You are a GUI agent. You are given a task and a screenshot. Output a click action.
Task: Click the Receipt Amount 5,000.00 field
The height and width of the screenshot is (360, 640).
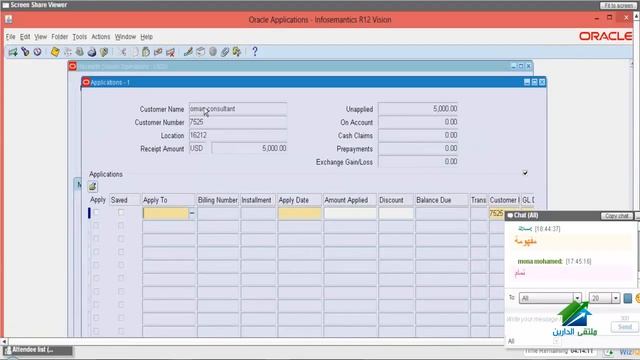click(x=249, y=149)
